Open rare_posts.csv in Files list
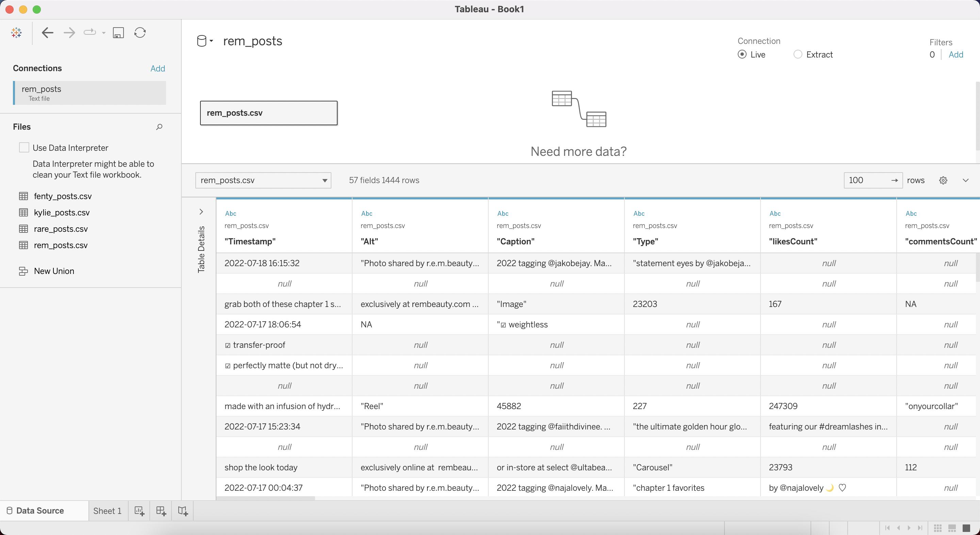This screenshot has height=535, width=980. pyautogui.click(x=61, y=229)
